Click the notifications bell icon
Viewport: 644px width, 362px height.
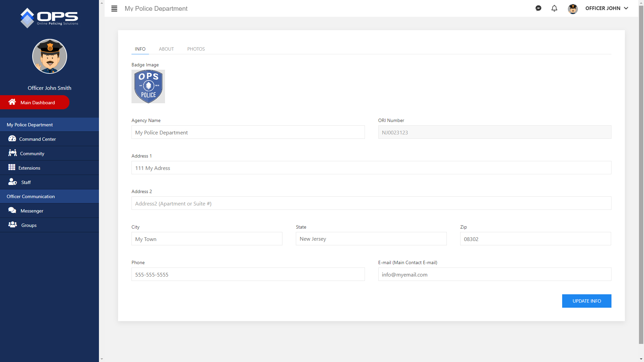tap(554, 8)
